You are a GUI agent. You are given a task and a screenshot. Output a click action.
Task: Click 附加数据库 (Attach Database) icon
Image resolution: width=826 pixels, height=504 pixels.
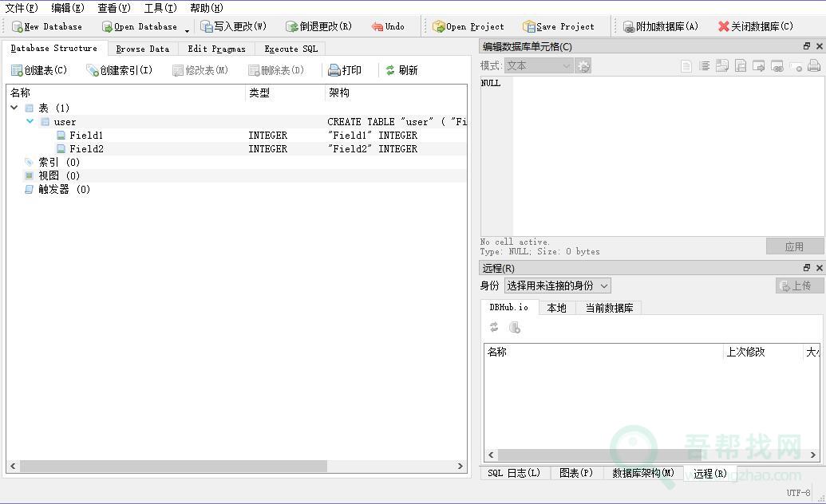628,27
